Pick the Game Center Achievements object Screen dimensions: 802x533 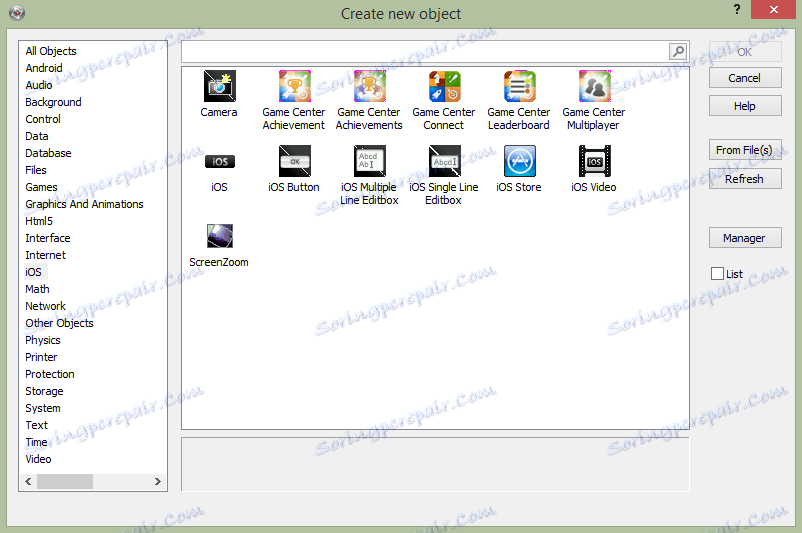pos(369,86)
